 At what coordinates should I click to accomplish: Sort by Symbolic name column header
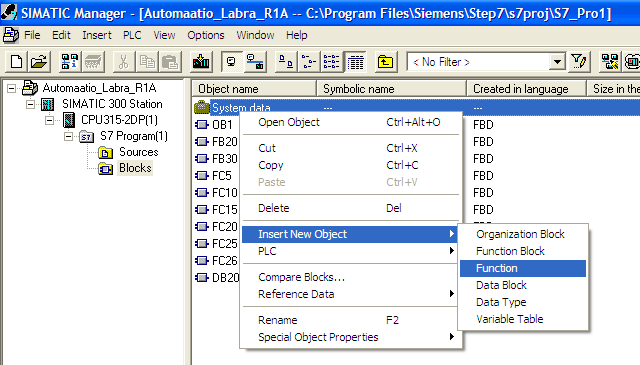coord(391,89)
